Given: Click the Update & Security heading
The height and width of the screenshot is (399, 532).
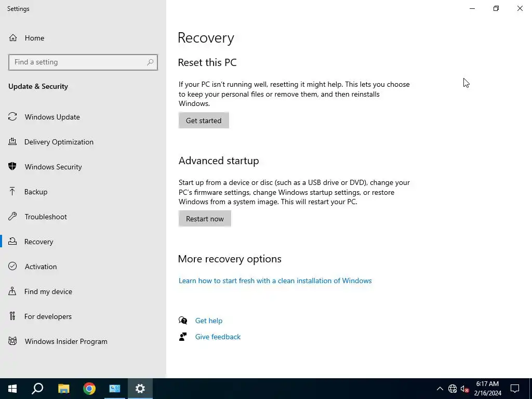Looking at the screenshot, I should tap(38, 86).
